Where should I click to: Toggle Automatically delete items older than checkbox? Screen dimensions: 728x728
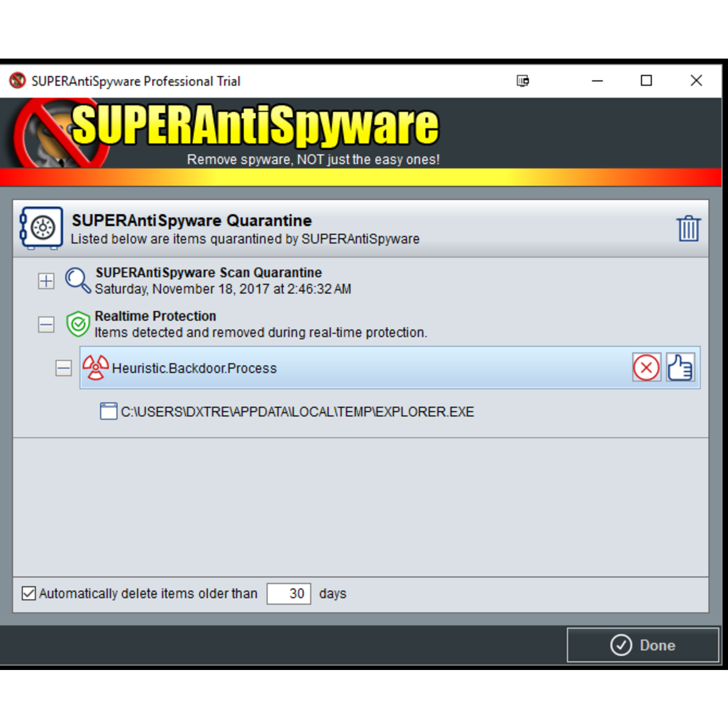click(28, 593)
